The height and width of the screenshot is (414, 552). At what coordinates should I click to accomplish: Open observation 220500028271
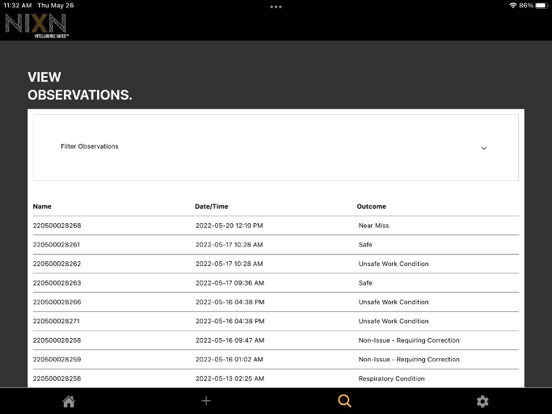coord(56,321)
